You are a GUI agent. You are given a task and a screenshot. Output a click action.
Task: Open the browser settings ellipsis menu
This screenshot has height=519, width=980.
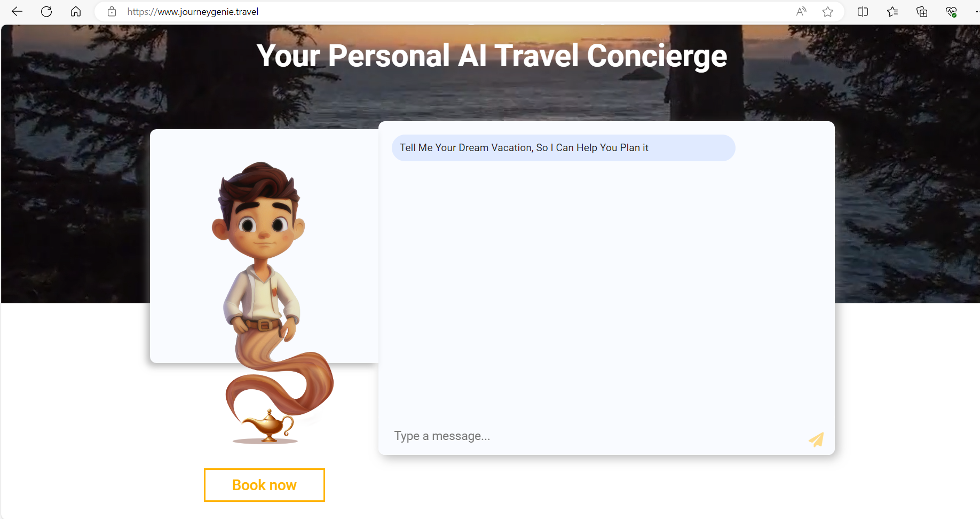coord(977,12)
